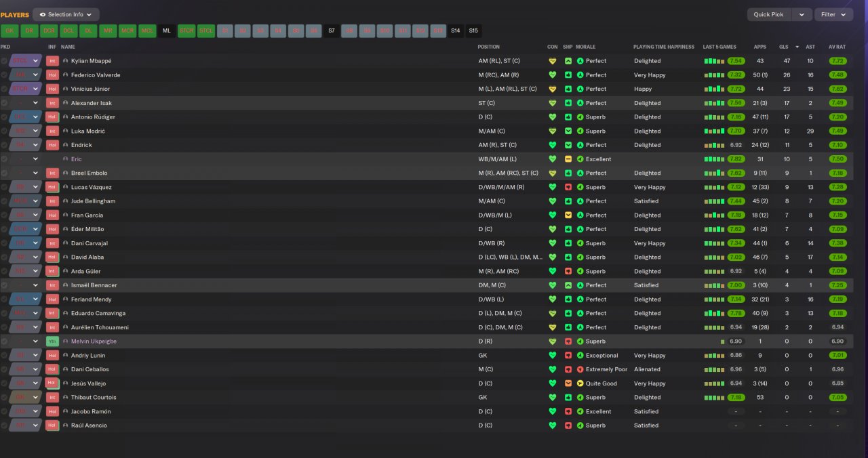
Task: Click Mbappé's last 5 games form bars
Action: click(x=714, y=61)
